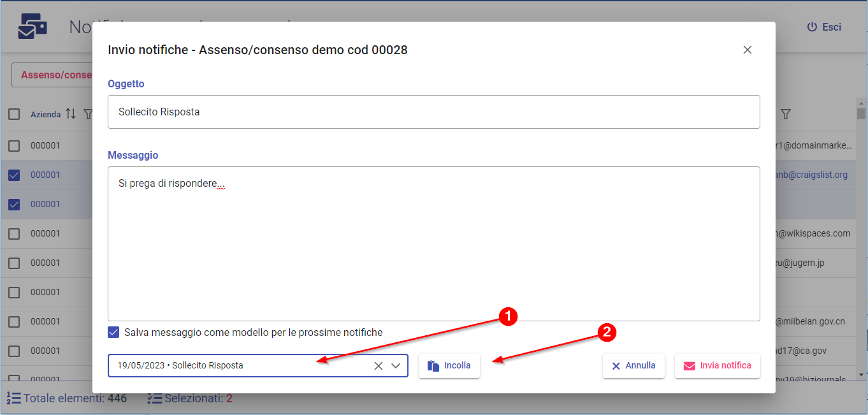Uncheck Salva messaggio come modello checkbox
Viewport: 868px width, 415px height.
click(x=113, y=332)
